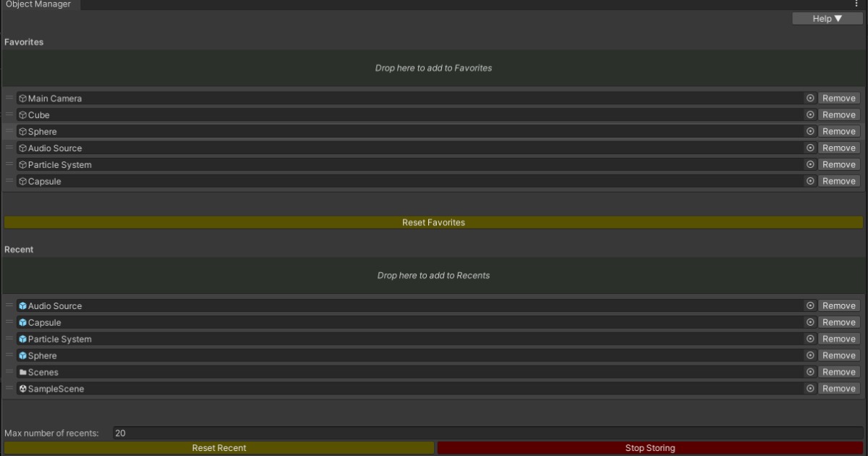Click the Favorites section heading
Screen dimensions: 868x456
(24, 42)
